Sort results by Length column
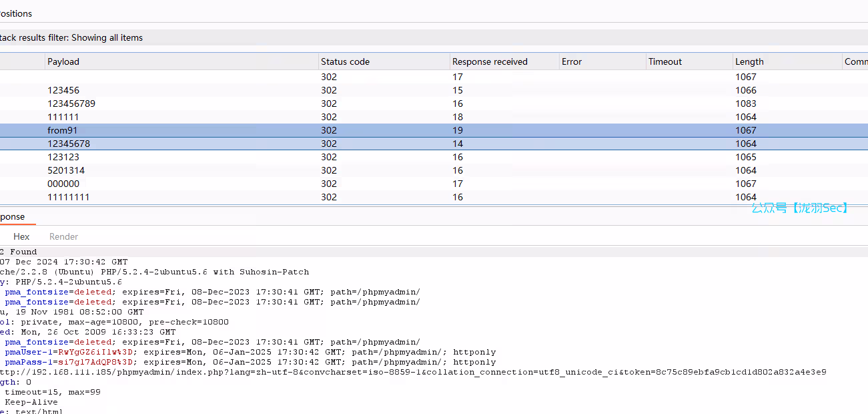The image size is (868, 414). (x=749, y=61)
